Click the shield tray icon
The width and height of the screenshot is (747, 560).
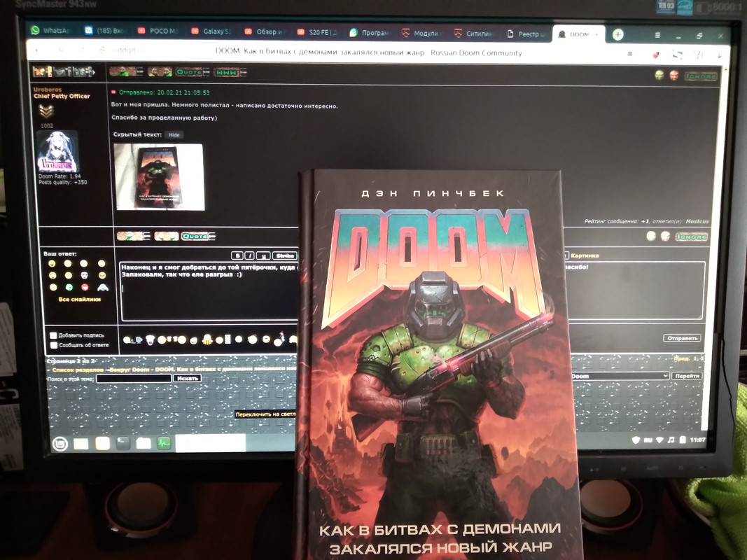pyautogui.click(x=636, y=440)
